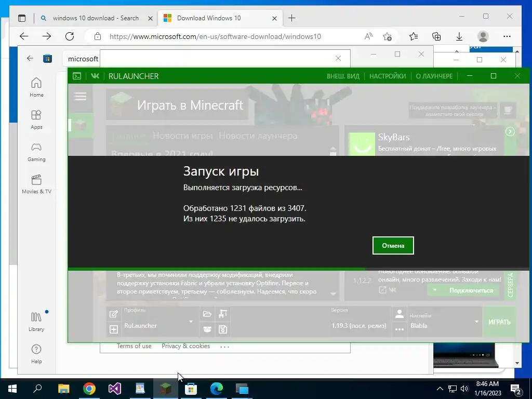
Task: Add this page to favorites in Edge
Action: click(387, 36)
